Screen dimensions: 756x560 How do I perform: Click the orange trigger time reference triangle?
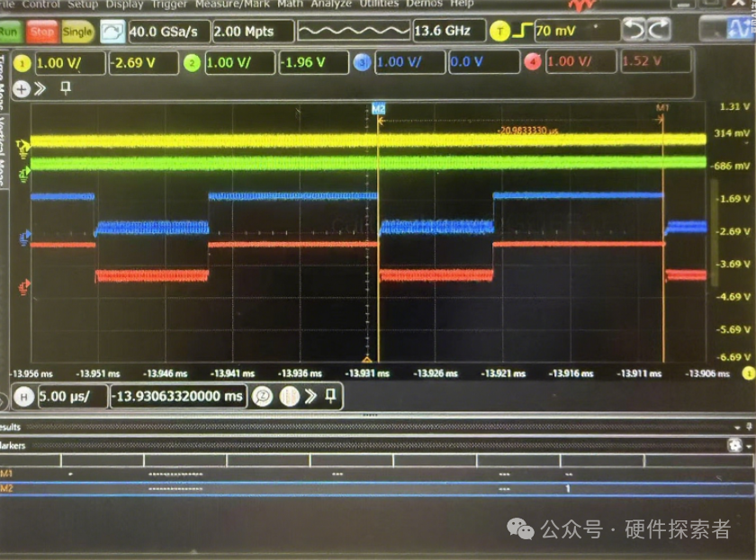[x=367, y=359]
